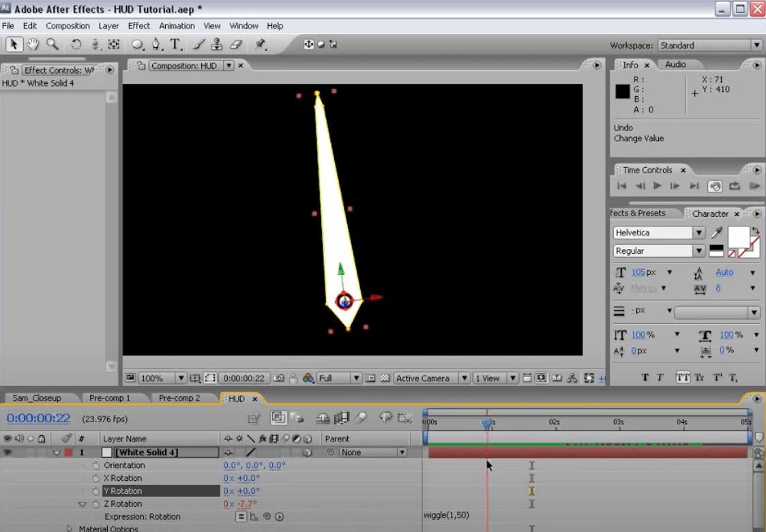Select the Horizontal Type tool
Viewport: 766px width, 532px height.
(176, 44)
